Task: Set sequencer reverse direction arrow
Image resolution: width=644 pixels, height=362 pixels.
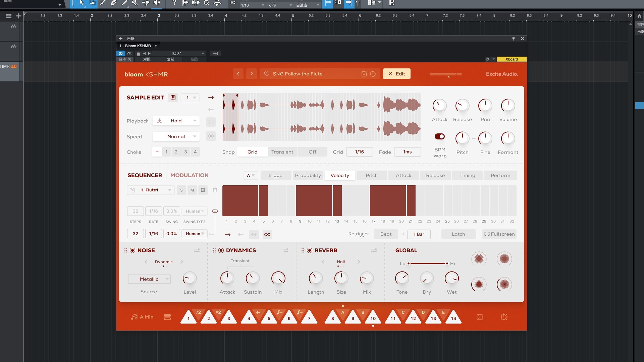Action: tap(241, 235)
